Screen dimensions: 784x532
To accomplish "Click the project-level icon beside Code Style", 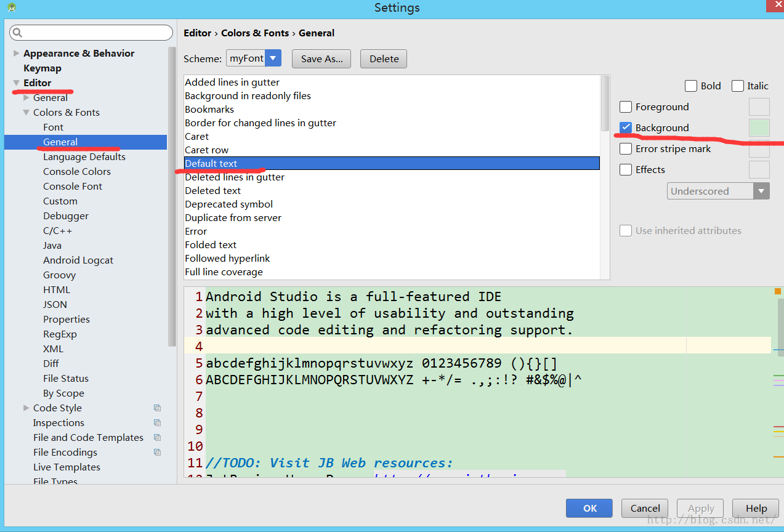I will click(158, 408).
